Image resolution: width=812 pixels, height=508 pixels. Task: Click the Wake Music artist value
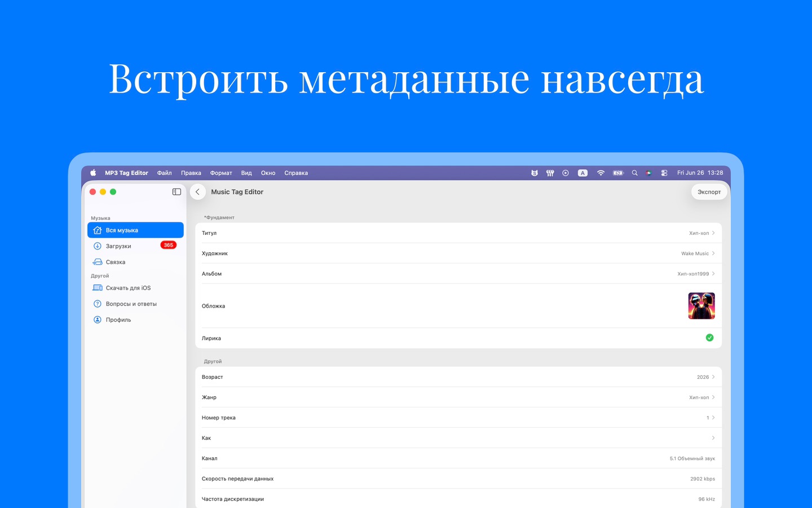695,253
